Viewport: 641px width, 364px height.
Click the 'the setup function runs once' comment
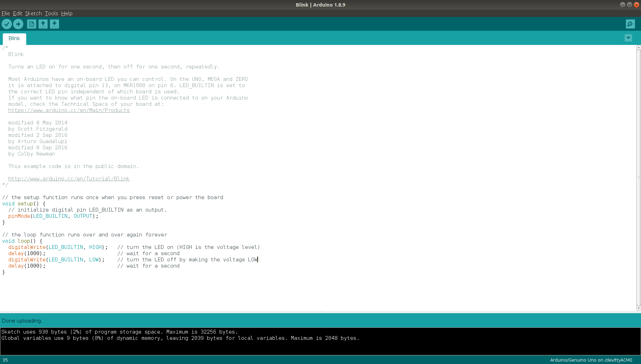click(x=113, y=197)
